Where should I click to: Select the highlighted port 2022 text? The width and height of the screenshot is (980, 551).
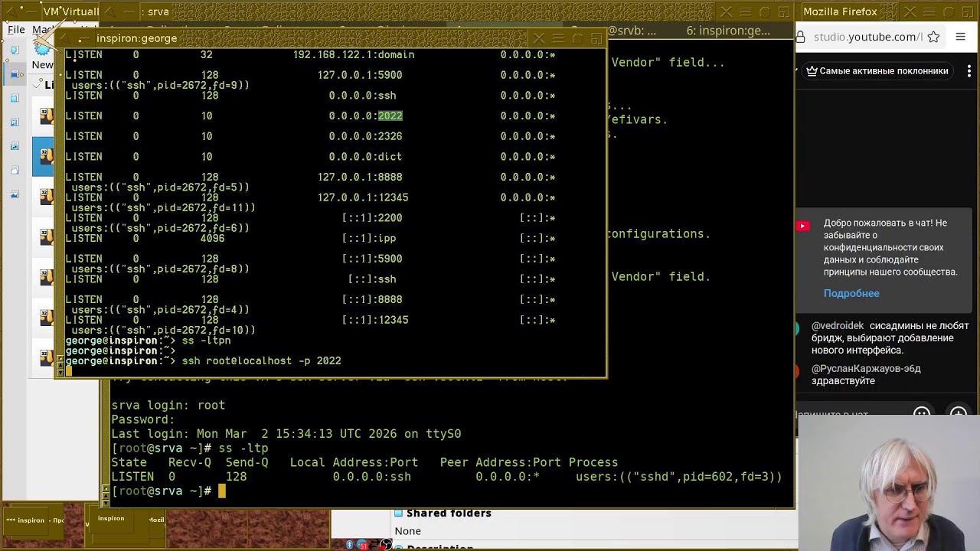point(390,116)
